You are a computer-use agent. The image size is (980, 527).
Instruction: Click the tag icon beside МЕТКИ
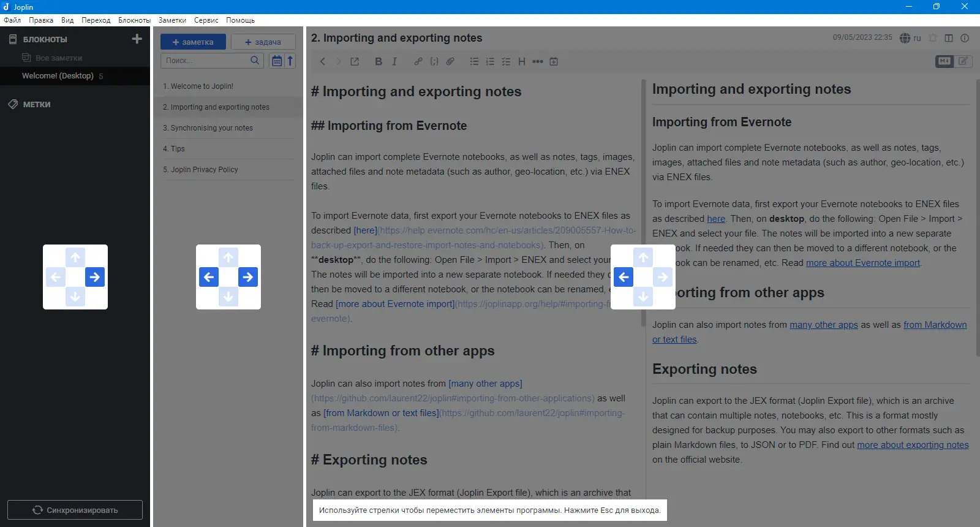pyautogui.click(x=13, y=104)
